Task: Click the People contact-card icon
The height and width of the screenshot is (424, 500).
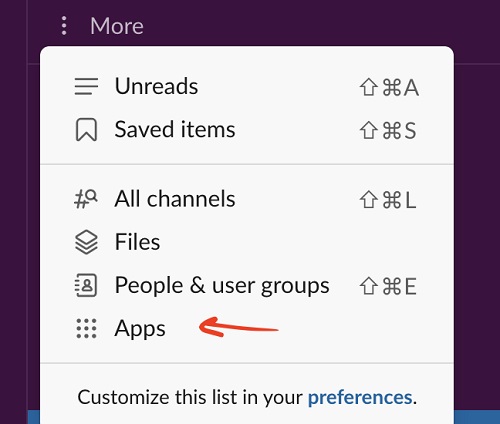Action: [86, 285]
